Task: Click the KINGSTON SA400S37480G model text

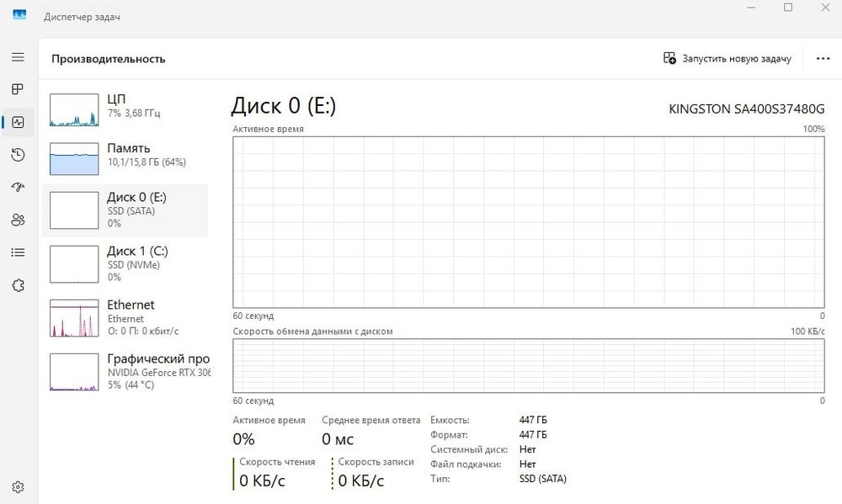Action: click(746, 109)
